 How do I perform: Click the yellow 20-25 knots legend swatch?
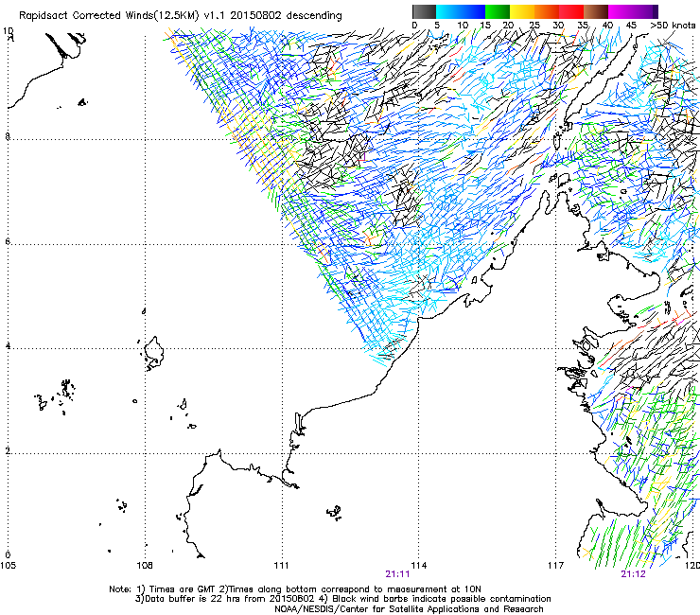tap(522, 11)
